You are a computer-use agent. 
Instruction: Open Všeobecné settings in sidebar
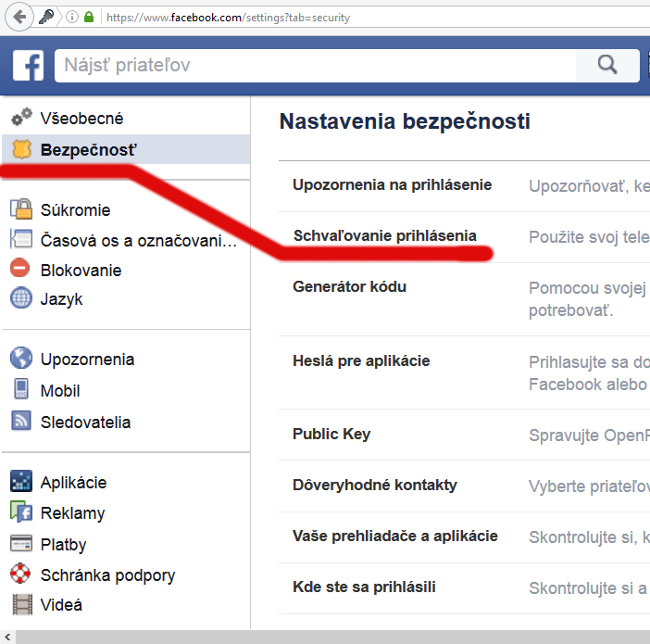[x=81, y=119]
